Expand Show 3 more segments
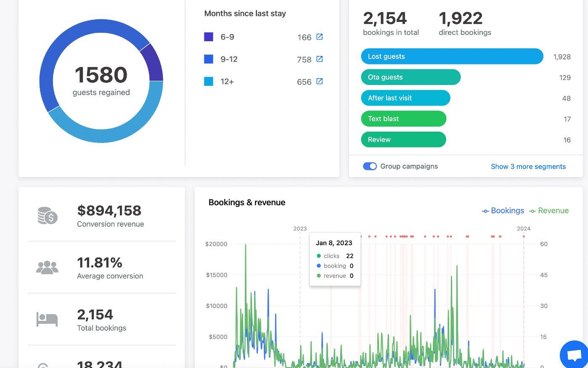The height and width of the screenshot is (368, 588). point(528,167)
